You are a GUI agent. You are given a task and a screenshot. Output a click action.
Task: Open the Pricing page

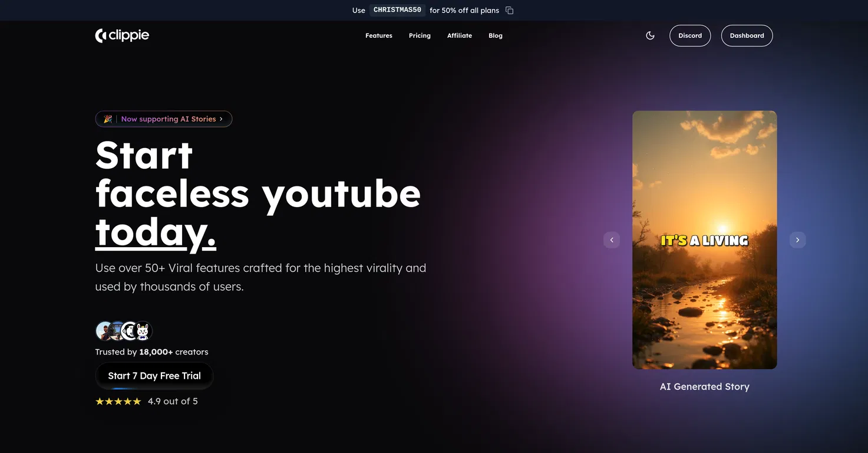point(420,35)
